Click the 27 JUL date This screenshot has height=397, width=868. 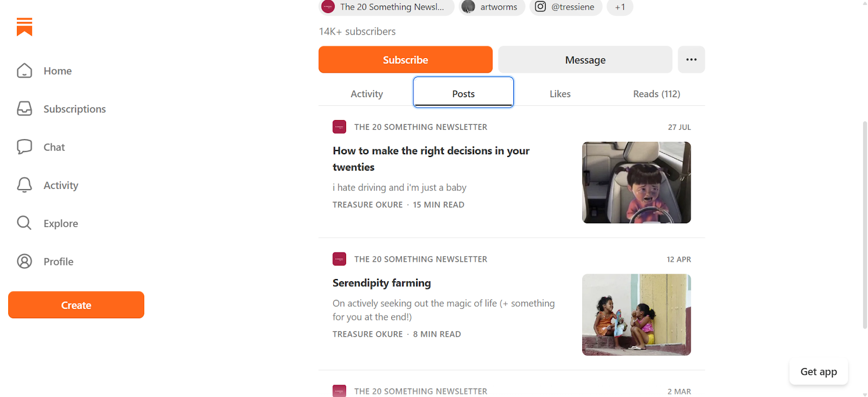pyautogui.click(x=679, y=127)
